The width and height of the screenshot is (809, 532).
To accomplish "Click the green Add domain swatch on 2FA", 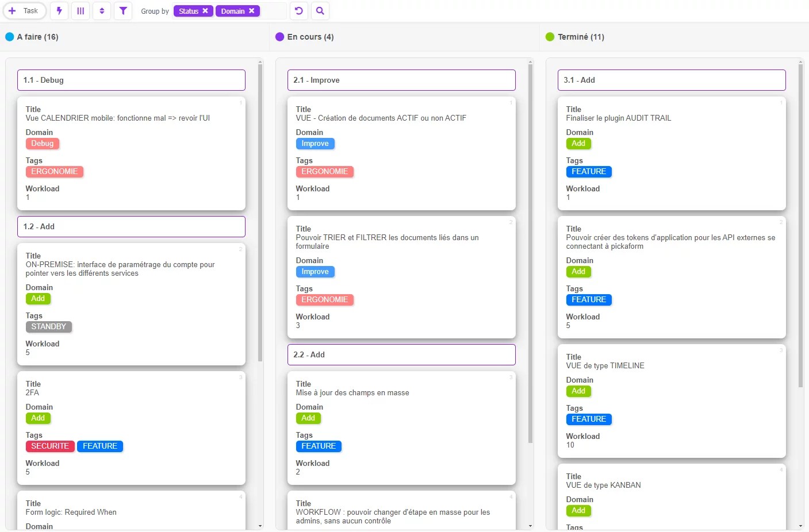I will coord(38,418).
